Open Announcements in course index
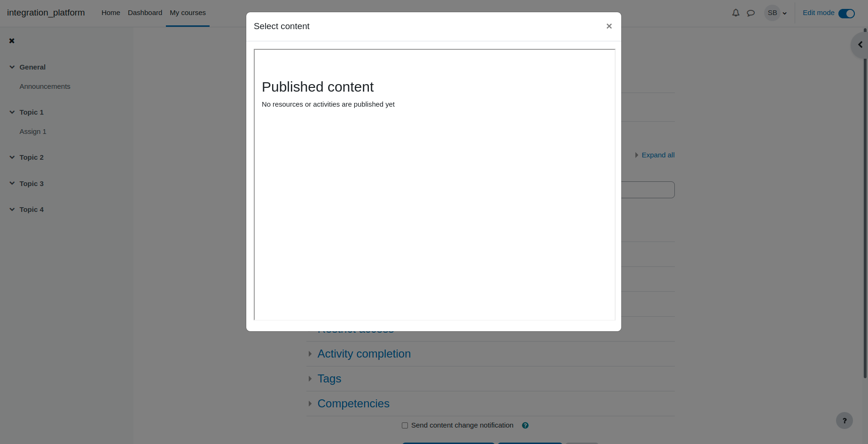This screenshot has height=444, width=868. [45, 86]
